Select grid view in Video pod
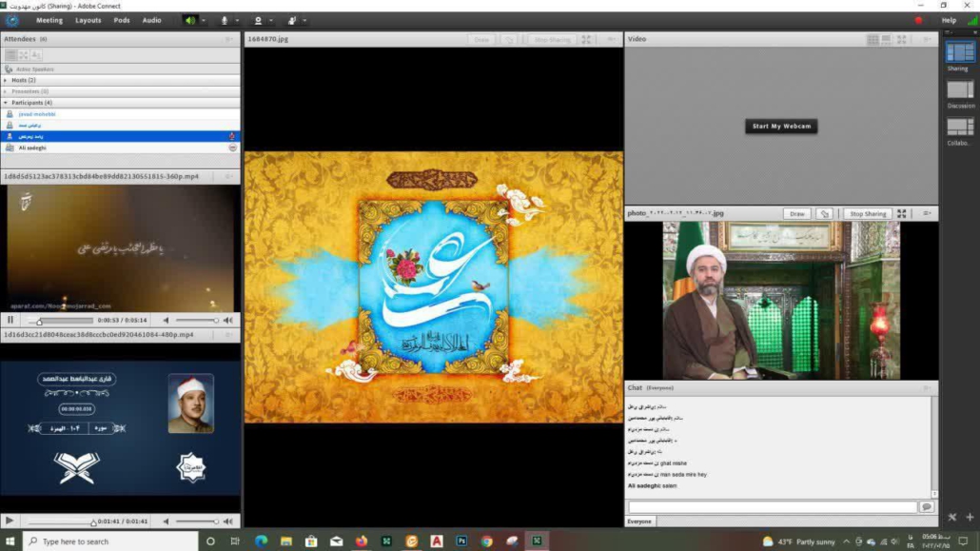The height and width of the screenshot is (551, 980). 872,39
